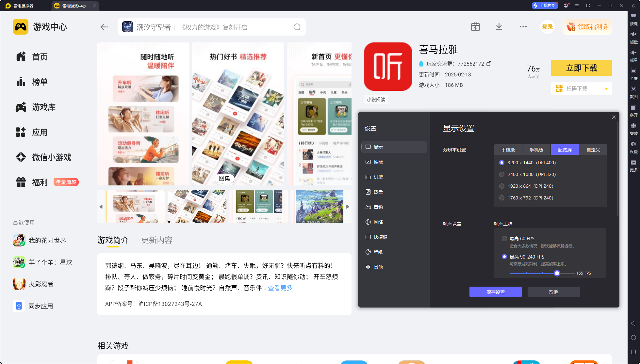This screenshot has width=640, height=364.
Task: Switch to 手机版 resolution tab
Action: pyautogui.click(x=536, y=150)
